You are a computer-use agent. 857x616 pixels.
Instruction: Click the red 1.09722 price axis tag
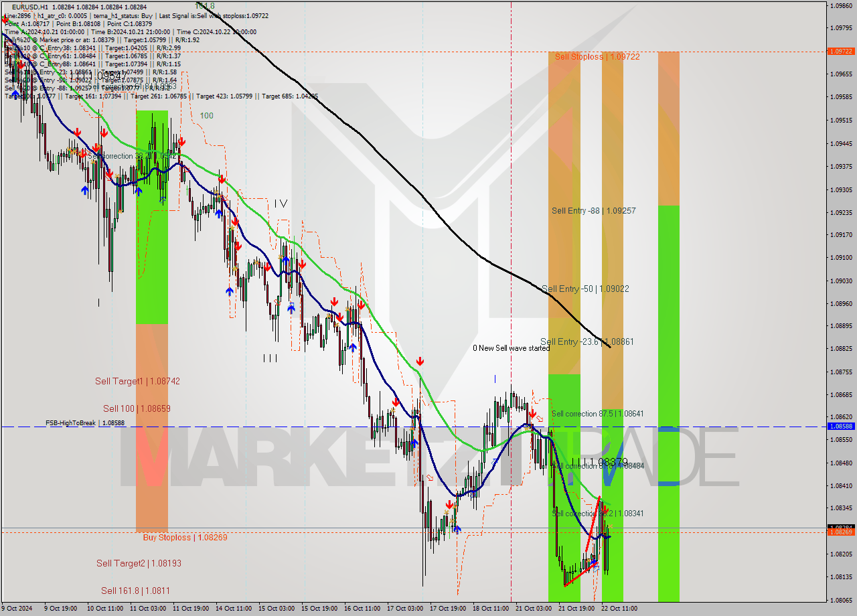[x=840, y=51]
